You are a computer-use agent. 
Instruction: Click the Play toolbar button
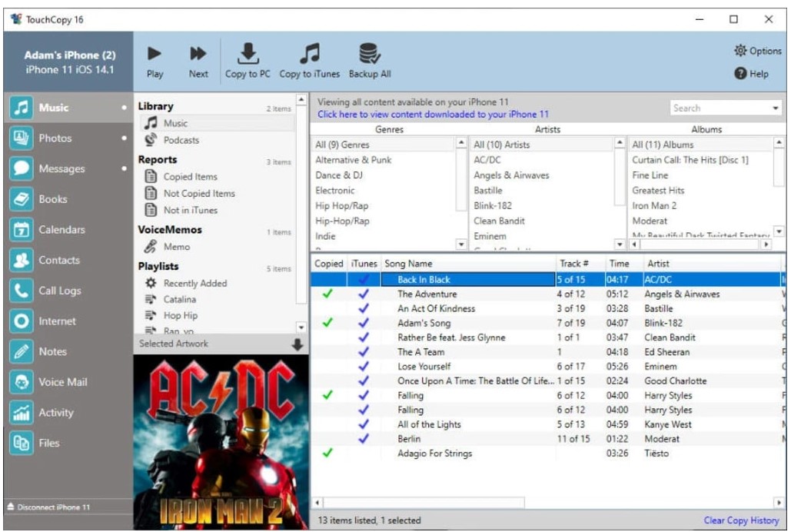point(155,62)
